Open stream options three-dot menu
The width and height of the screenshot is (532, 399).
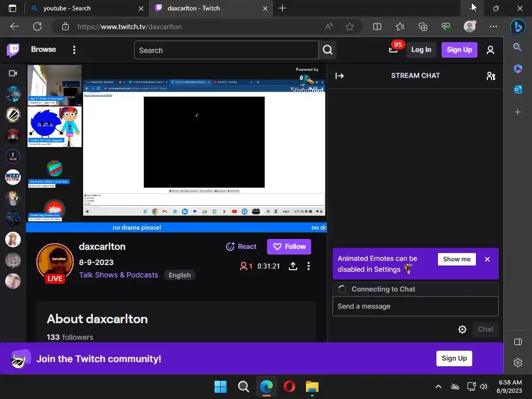click(x=309, y=267)
